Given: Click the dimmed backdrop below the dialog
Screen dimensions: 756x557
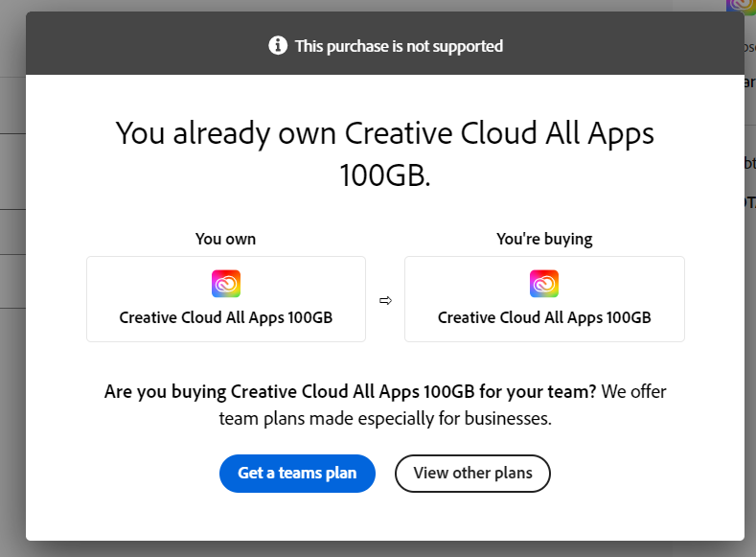Looking at the screenshot, I should 383,549.
